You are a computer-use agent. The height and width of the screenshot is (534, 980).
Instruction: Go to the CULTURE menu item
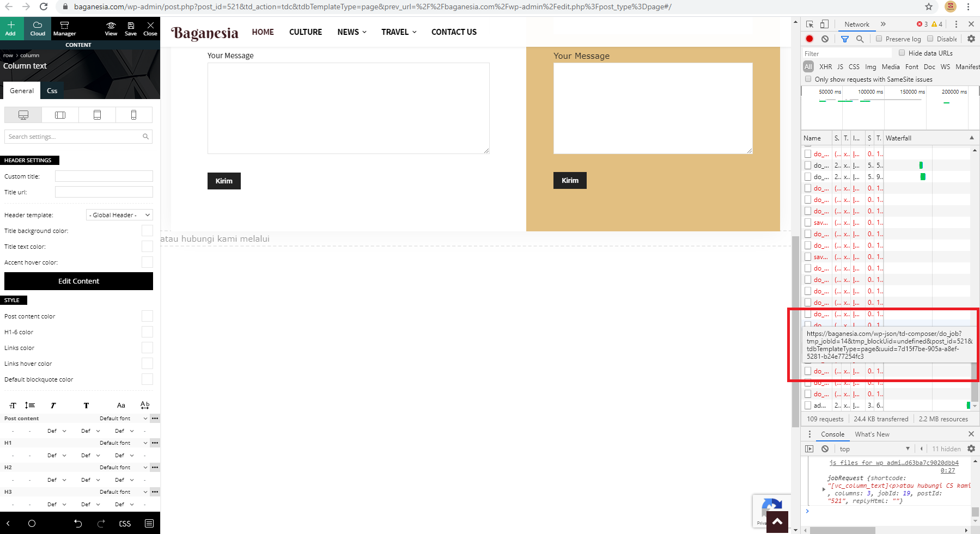click(306, 32)
